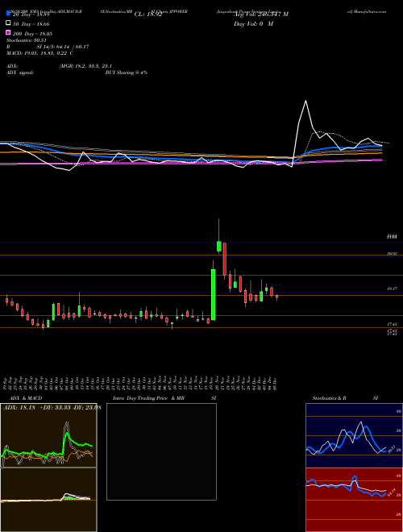Click the 'ADX: 18.18 +DY: 33.33 -DY: 23.08' header
Viewport: 403px width, 532px height.
(x=52, y=407)
